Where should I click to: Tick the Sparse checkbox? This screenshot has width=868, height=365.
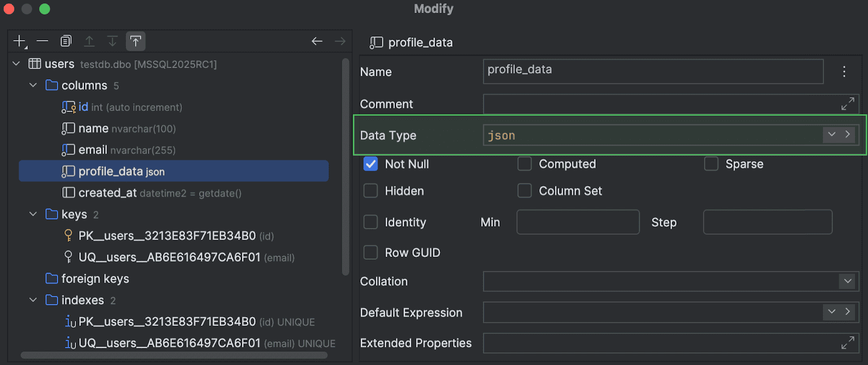tap(711, 164)
